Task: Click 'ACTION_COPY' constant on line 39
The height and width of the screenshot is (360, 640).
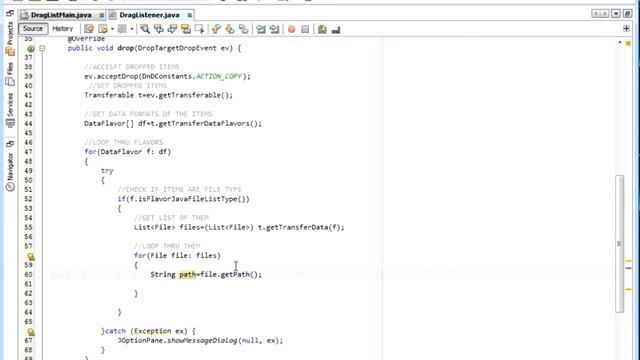Action: point(219,76)
